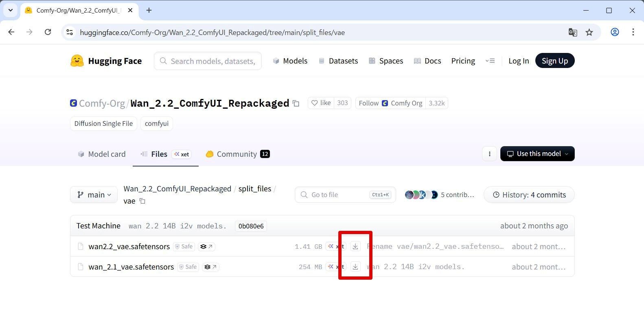Click the Diffusion Single File tag
644x320 pixels.
103,123
